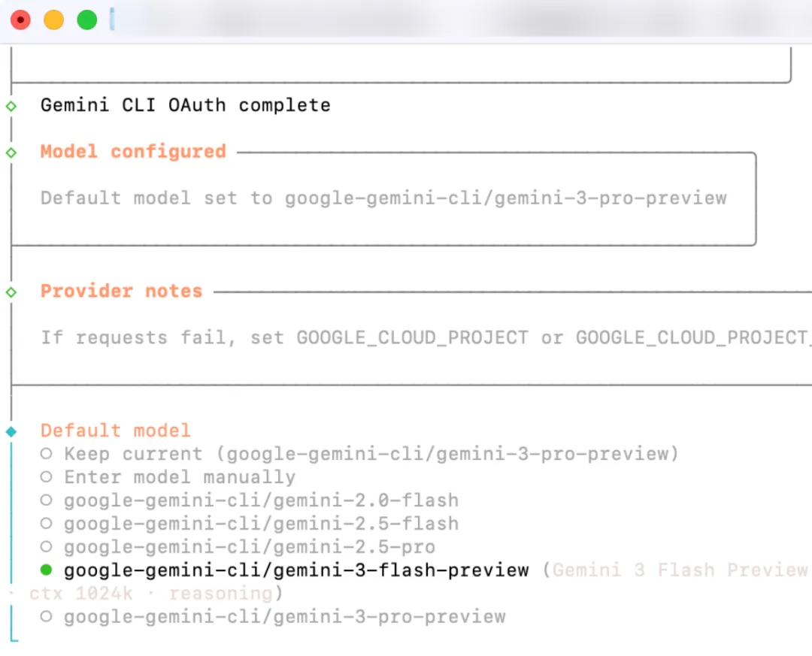Maximize the window using the green button
The width and height of the screenshot is (812, 656).
tap(87, 20)
